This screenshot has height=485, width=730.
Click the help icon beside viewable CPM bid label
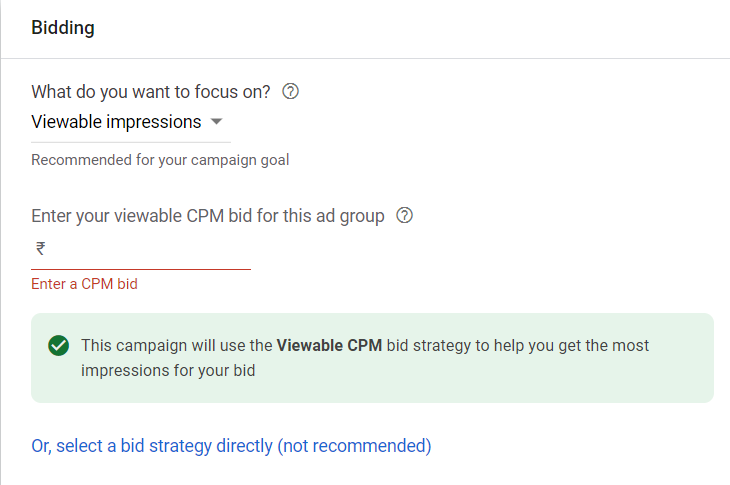coord(405,216)
